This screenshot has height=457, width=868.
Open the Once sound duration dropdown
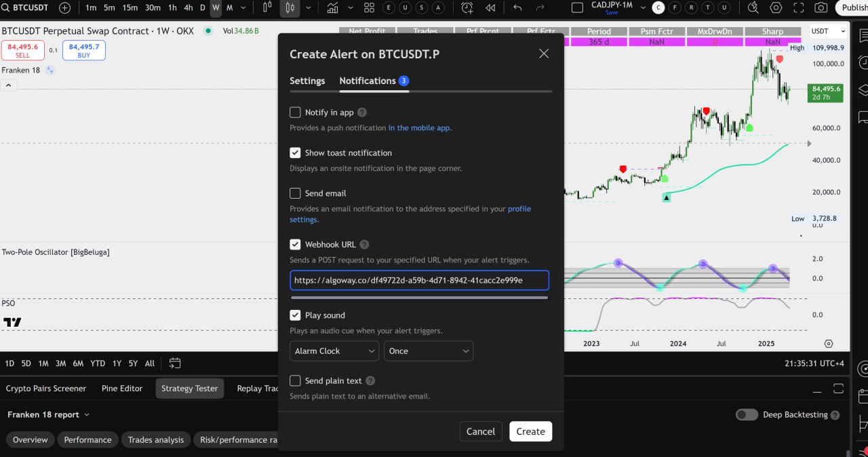click(x=429, y=351)
